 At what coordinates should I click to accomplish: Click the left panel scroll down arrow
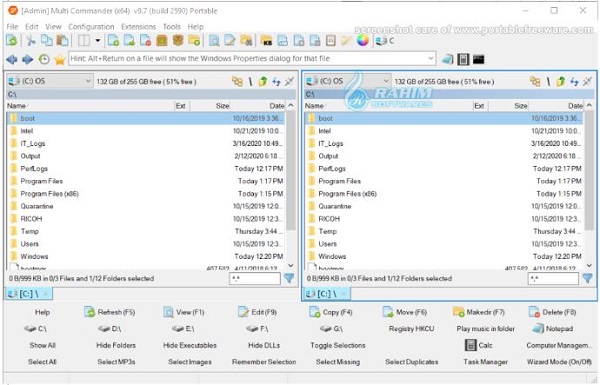tap(291, 265)
